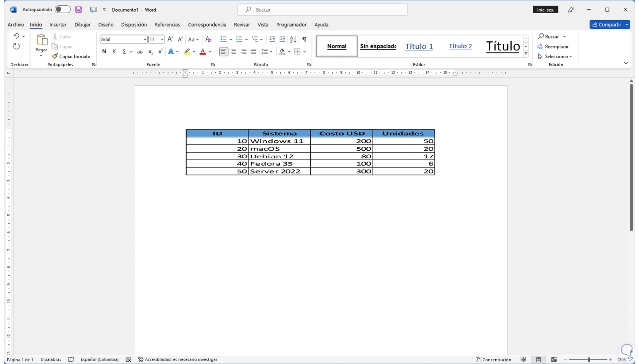Switch to Web Layout view icon
Viewport: 639px width, 364px height.
pos(554,359)
